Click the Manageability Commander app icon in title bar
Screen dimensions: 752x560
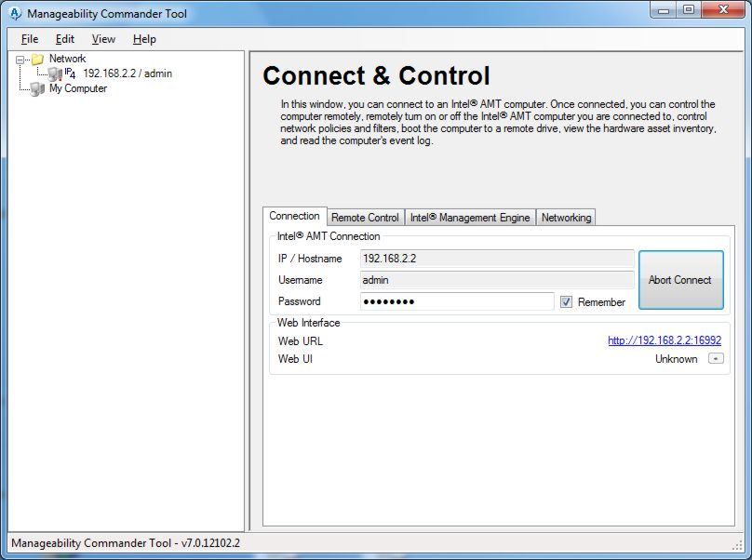[15, 13]
